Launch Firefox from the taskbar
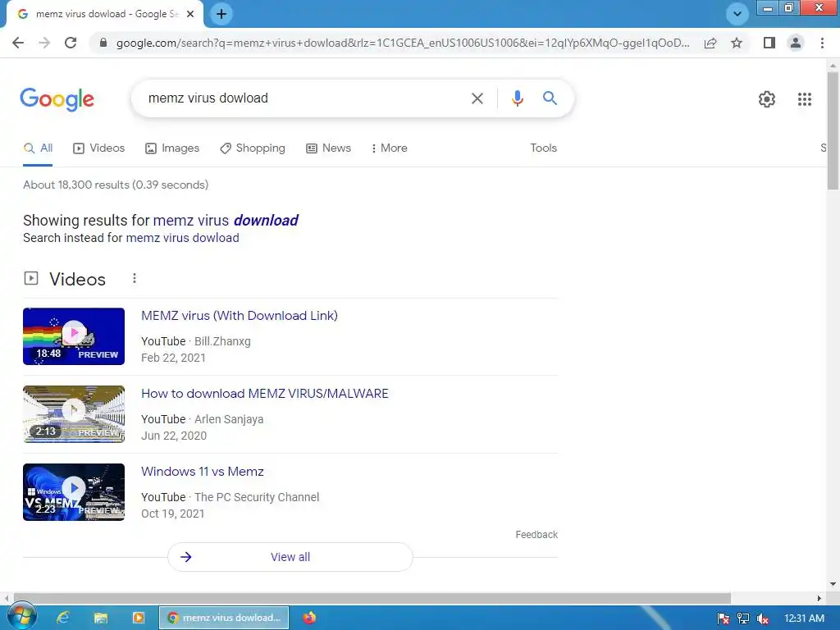The width and height of the screenshot is (840, 630). (309, 618)
